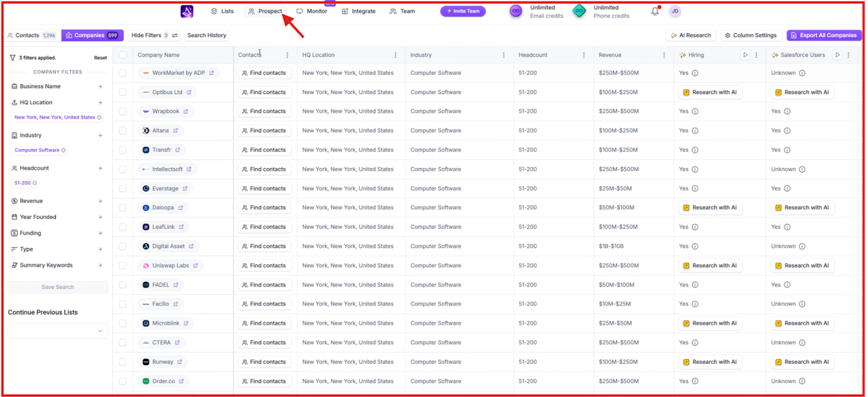
Task: Run the Hiring column play icon
Action: click(745, 55)
